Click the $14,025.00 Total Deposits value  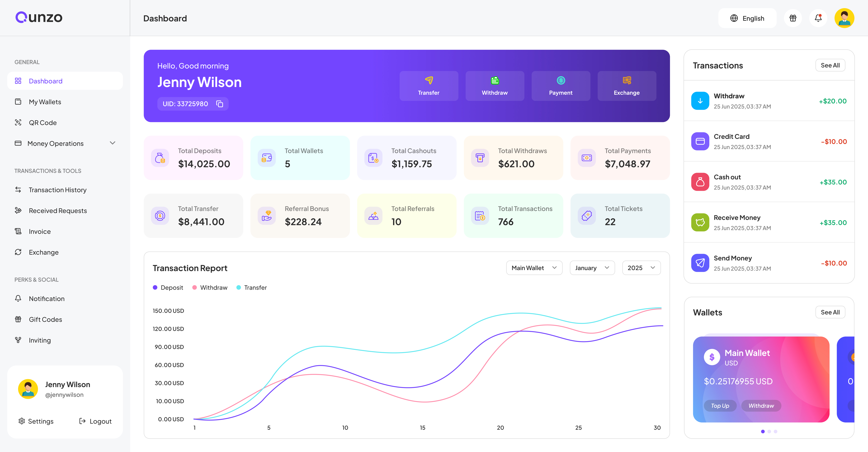tap(204, 164)
